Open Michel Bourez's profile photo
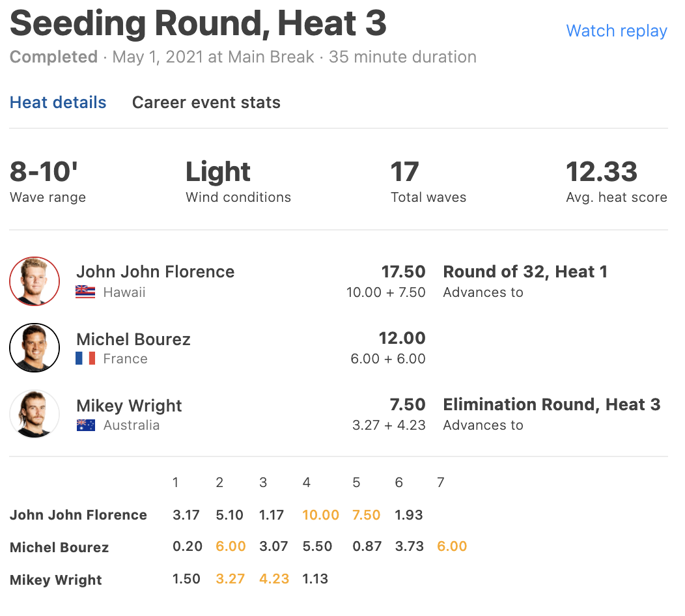This screenshot has height=616, width=685. tap(35, 348)
